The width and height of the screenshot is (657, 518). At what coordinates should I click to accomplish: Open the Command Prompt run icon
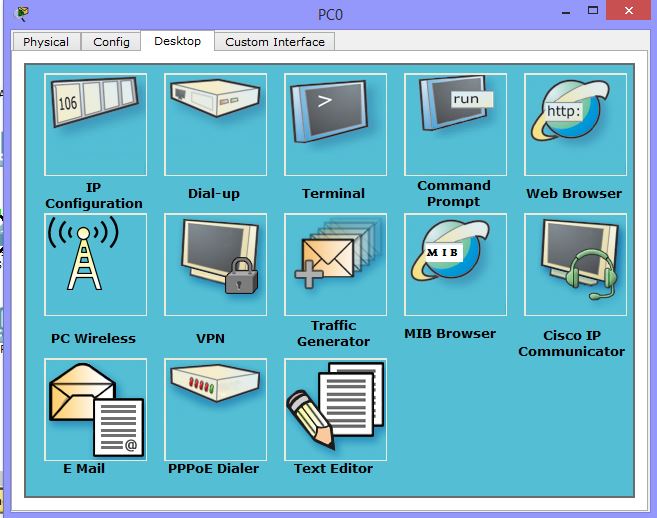[455, 124]
